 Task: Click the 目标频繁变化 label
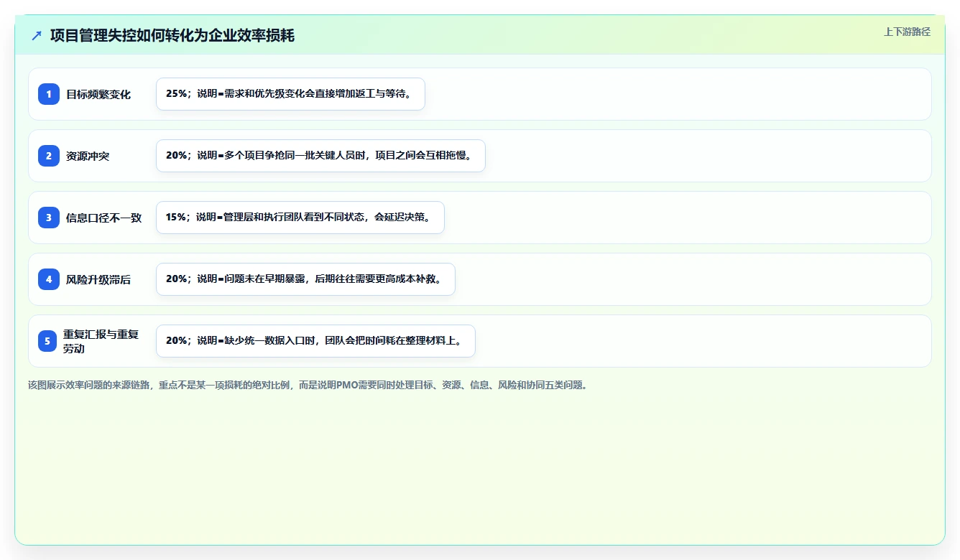click(98, 94)
